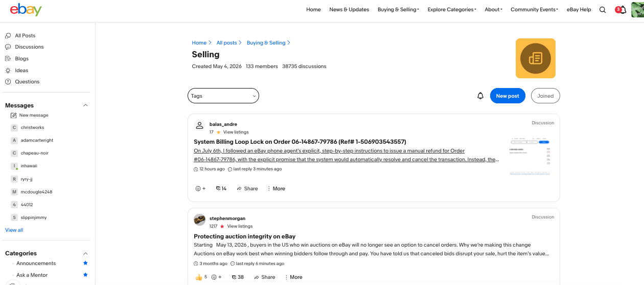
Task: Collapse the Categories section
Action: (85, 253)
